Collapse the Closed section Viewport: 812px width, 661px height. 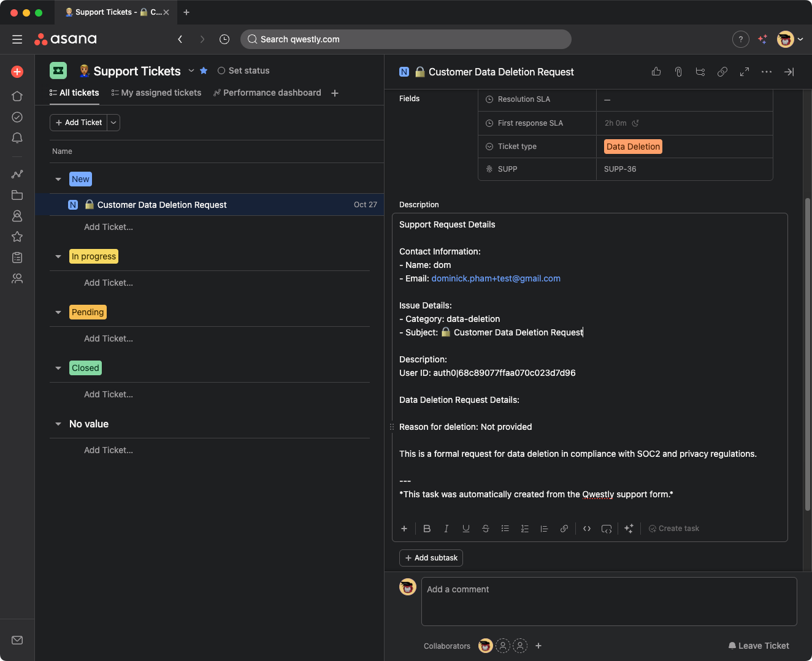pos(58,369)
